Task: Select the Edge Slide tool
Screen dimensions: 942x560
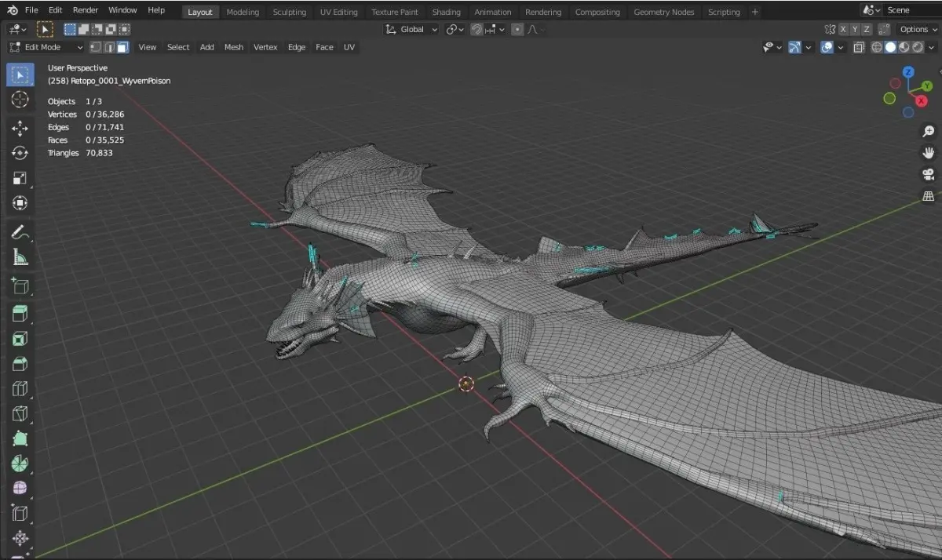Action: click(20, 514)
